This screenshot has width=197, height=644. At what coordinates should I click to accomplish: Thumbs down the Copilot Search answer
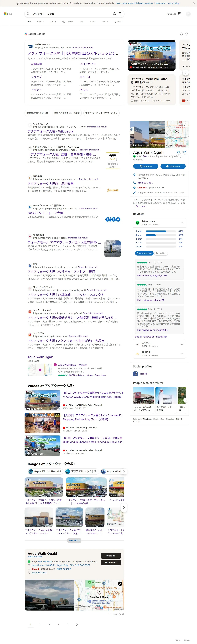coord(187,34)
